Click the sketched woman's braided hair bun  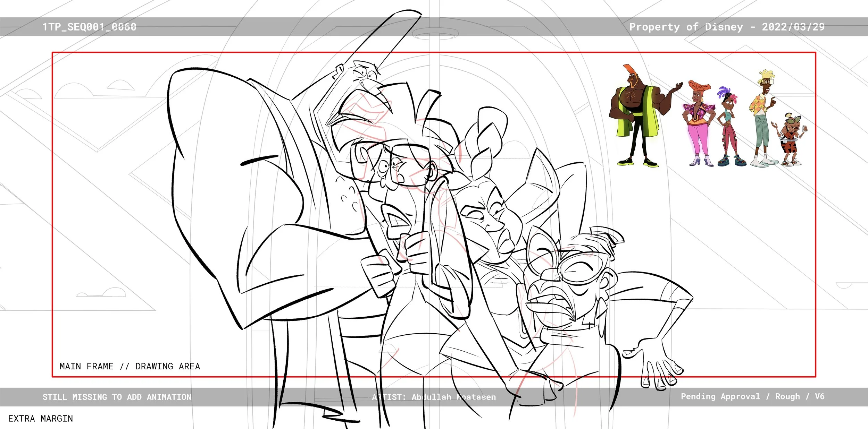(x=484, y=139)
